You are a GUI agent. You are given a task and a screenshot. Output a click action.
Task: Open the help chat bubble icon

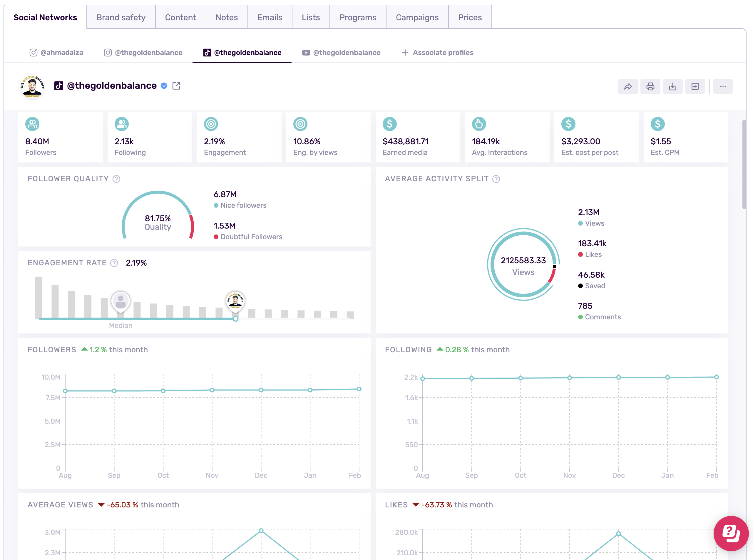(731, 534)
